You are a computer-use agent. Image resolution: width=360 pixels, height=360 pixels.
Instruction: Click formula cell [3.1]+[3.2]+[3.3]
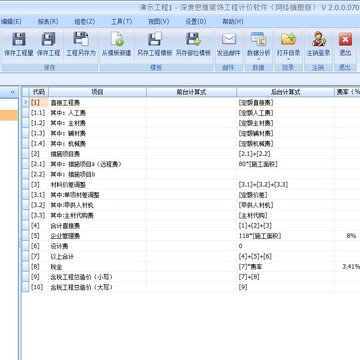click(x=285, y=185)
